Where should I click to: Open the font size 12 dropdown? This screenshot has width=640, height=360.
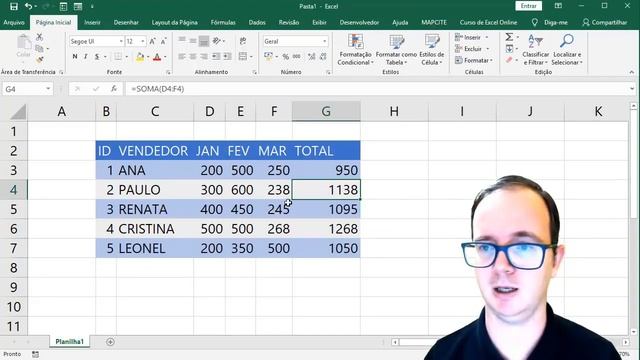(142, 41)
